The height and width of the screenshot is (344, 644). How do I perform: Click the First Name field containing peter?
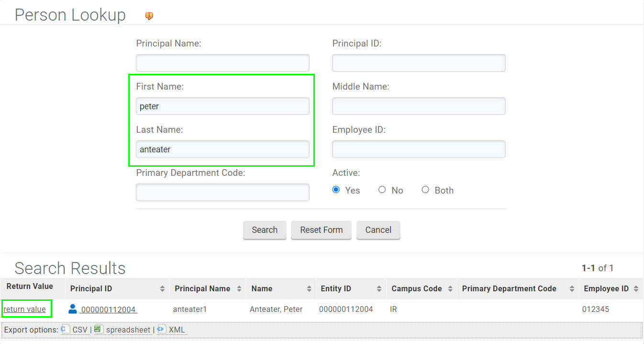click(x=222, y=106)
